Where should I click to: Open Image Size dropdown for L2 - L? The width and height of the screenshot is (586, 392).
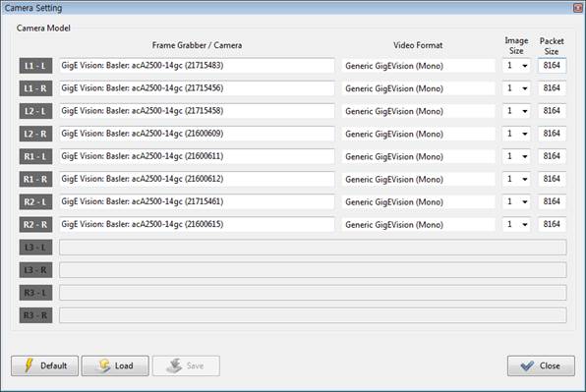coord(516,111)
